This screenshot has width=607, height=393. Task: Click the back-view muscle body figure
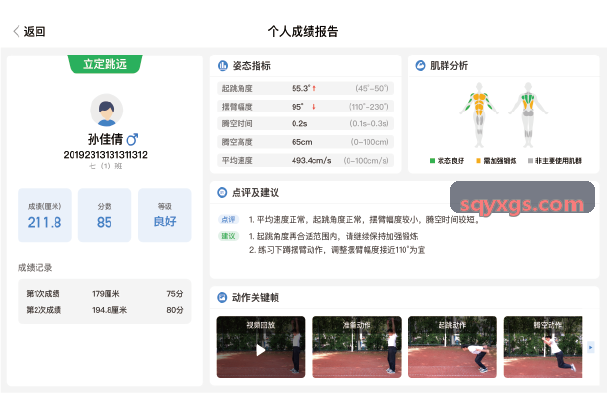point(528,115)
